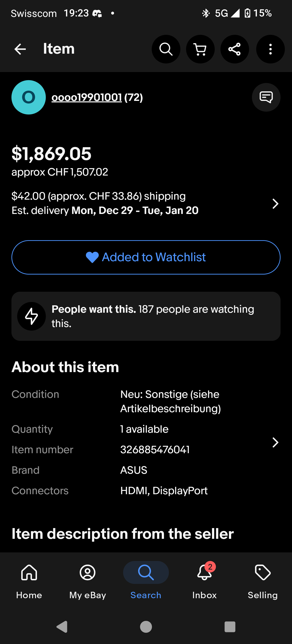292x644 pixels.
Task: Open the three-dot overflow menu
Action: 270,49
